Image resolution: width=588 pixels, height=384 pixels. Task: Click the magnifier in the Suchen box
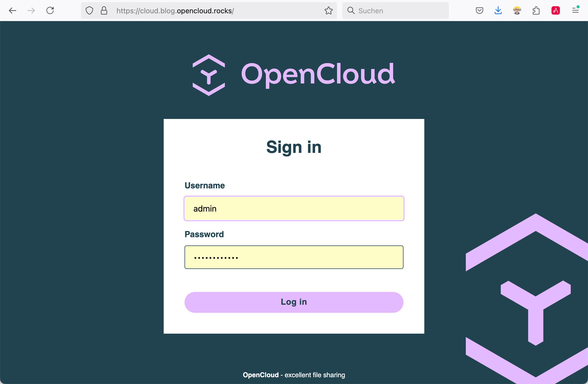pyautogui.click(x=351, y=10)
